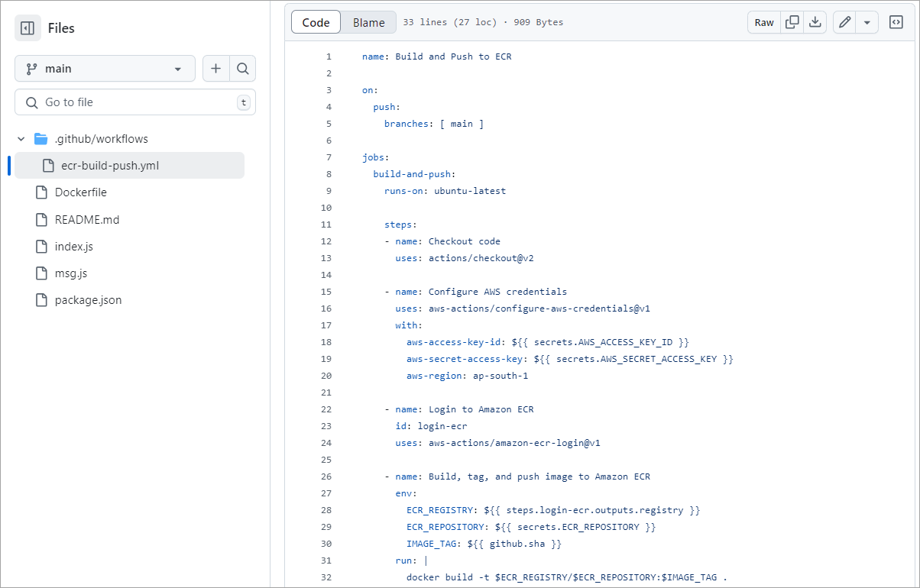Open the Dockerfile from the file tree
The height and width of the screenshot is (588, 920).
[x=79, y=192]
